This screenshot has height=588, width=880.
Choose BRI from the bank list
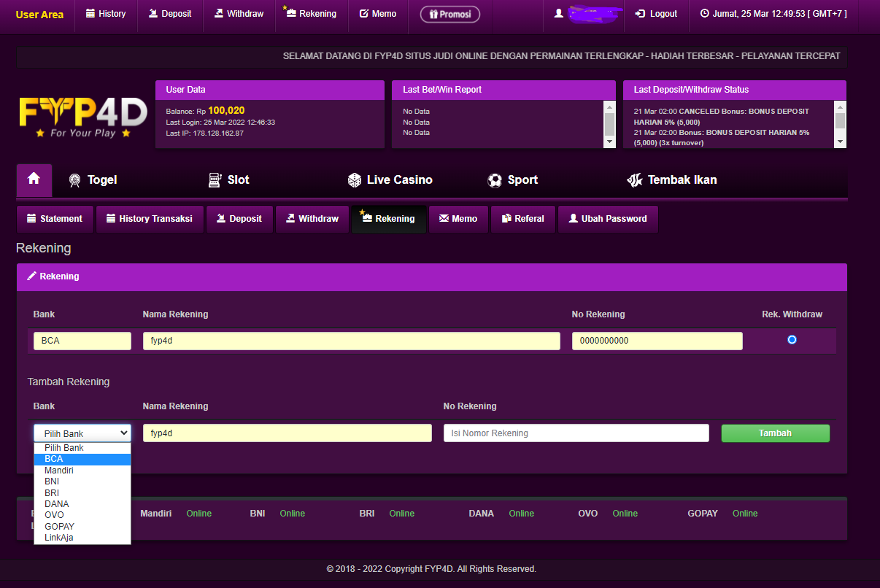coord(82,493)
